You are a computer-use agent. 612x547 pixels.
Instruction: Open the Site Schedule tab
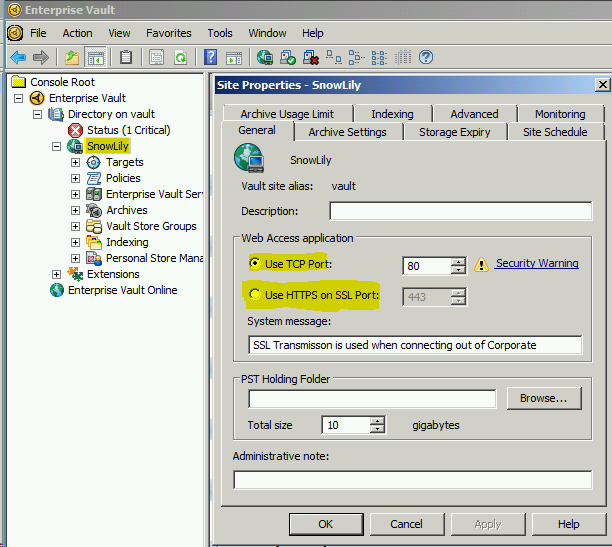[x=555, y=132]
